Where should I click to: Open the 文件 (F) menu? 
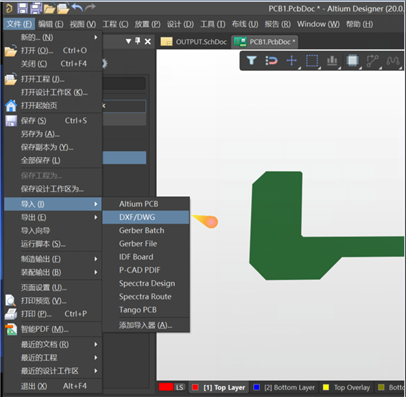tap(19, 24)
